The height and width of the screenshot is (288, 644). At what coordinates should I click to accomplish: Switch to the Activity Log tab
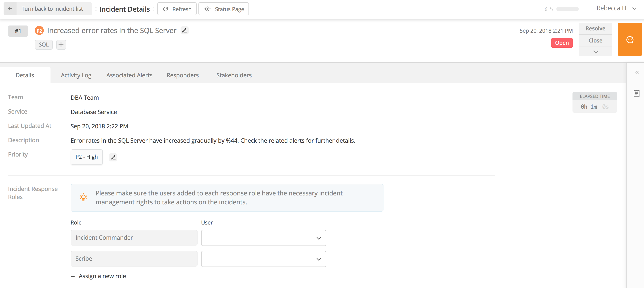tap(76, 75)
